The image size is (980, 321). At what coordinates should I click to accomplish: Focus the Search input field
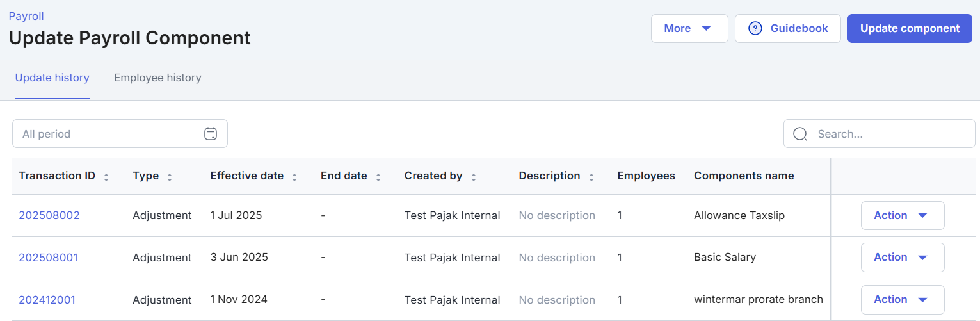(x=890, y=134)
